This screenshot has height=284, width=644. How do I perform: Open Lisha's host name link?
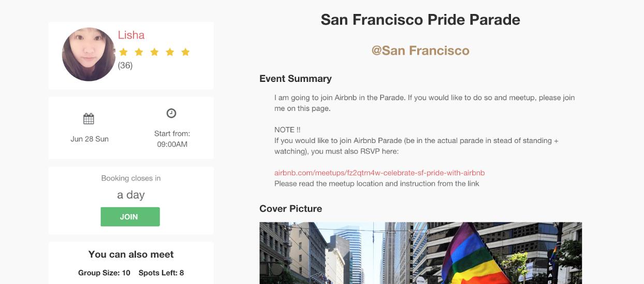tap(131, 35)
